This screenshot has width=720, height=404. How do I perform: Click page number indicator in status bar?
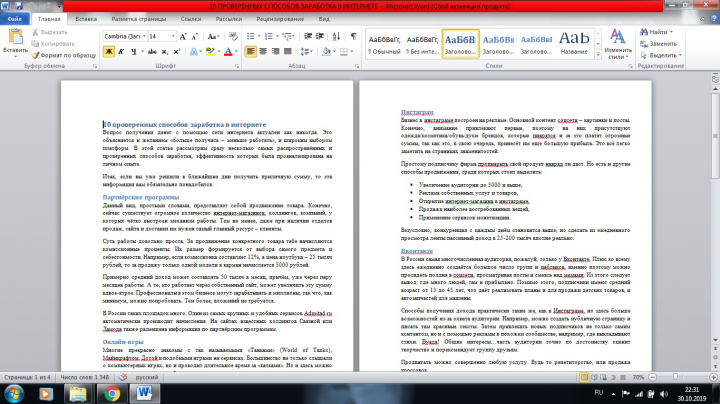tap(27, 377)
